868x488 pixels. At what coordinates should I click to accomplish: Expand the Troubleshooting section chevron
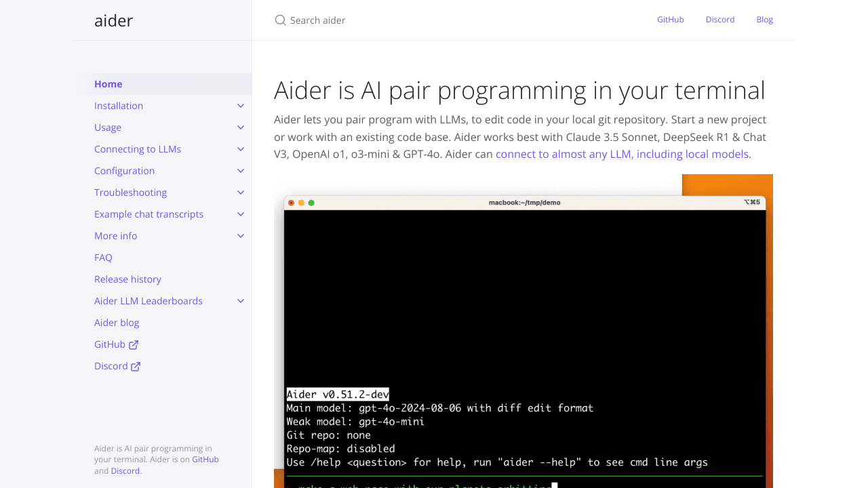[x=241, y=192]
